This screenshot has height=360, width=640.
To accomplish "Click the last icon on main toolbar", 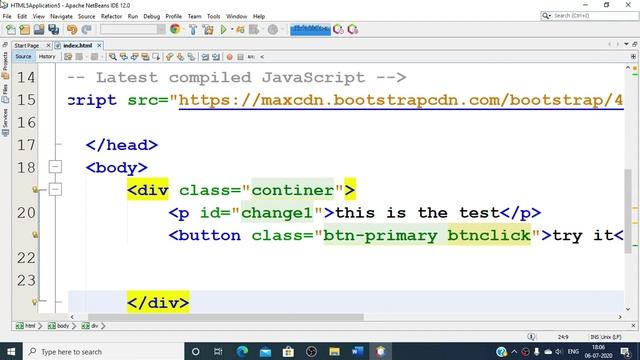I will pos(353,29).
